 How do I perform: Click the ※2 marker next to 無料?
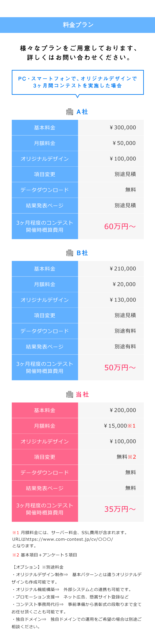tap(132, 457)
